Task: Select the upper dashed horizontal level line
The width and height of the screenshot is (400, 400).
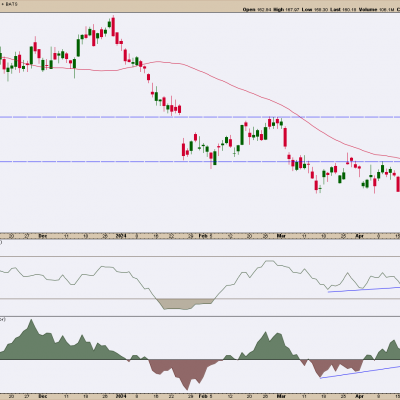Action: (200, 117)
